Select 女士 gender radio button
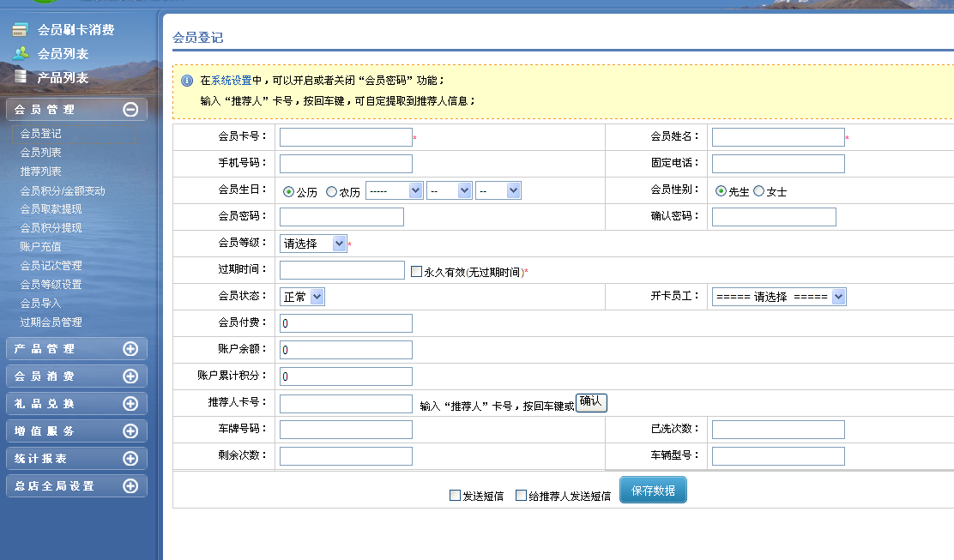This screenshot has height=560, width=954. [758, 191]
